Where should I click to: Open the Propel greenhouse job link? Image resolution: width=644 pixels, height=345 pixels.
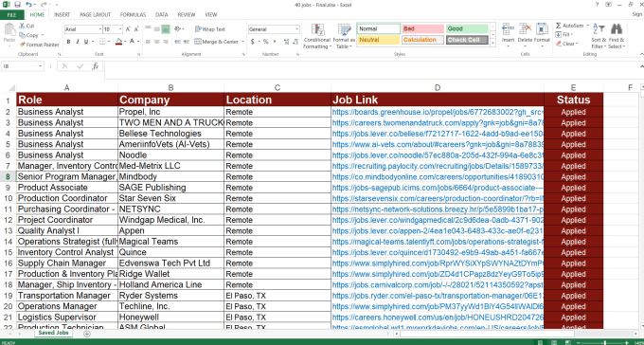(438, 112)
